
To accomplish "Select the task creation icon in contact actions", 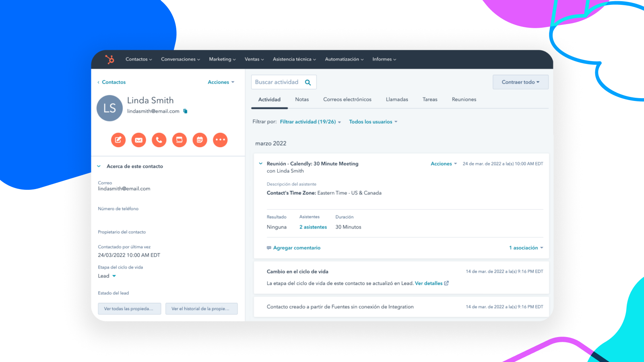I will pyautogui.click(x=179, y=140).
